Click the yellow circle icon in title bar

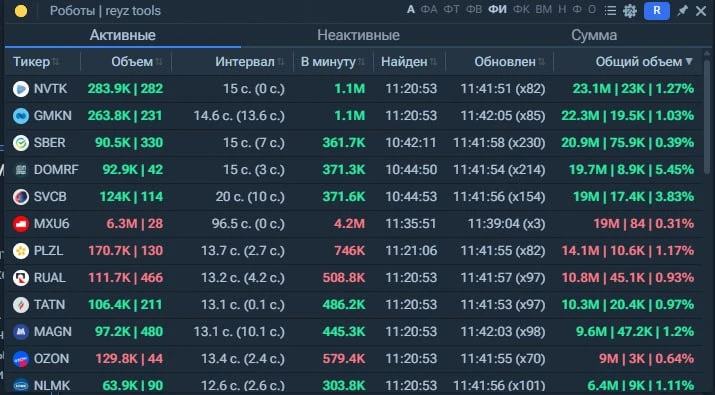point(21,11)
